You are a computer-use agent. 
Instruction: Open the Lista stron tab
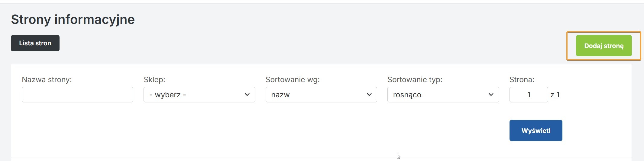click(x=35, y=43)
